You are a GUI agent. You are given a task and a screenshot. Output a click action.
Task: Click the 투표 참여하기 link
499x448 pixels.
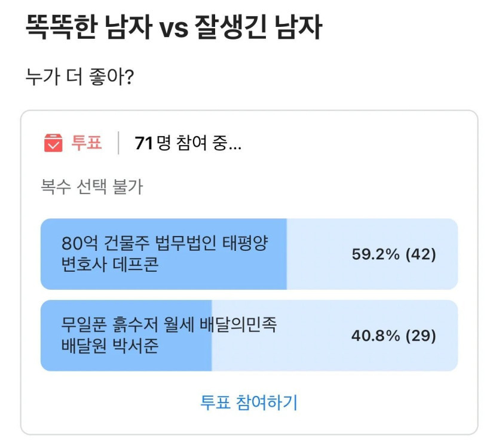tap(249, 402)
